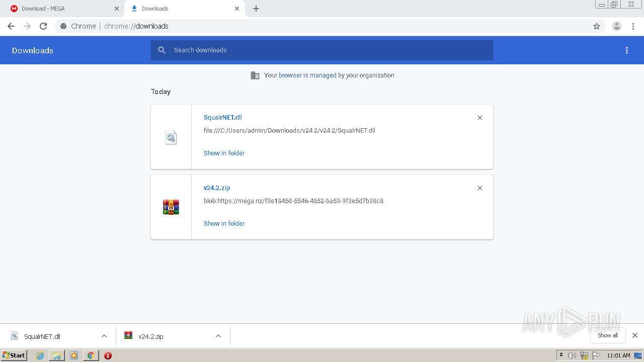Open a new browser tab
The height and width of the screenshot is (362, 644).
coord(256,9)
